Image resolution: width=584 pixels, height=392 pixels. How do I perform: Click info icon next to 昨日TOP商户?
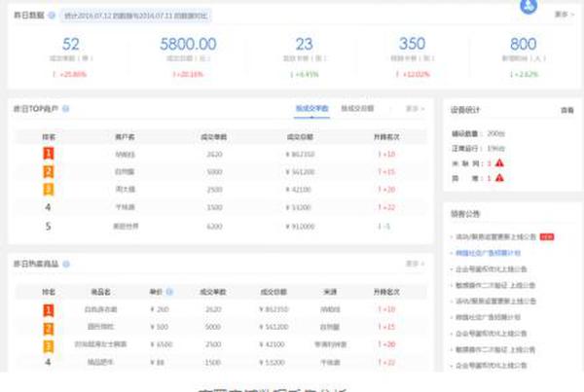click(x=65, y=109)
